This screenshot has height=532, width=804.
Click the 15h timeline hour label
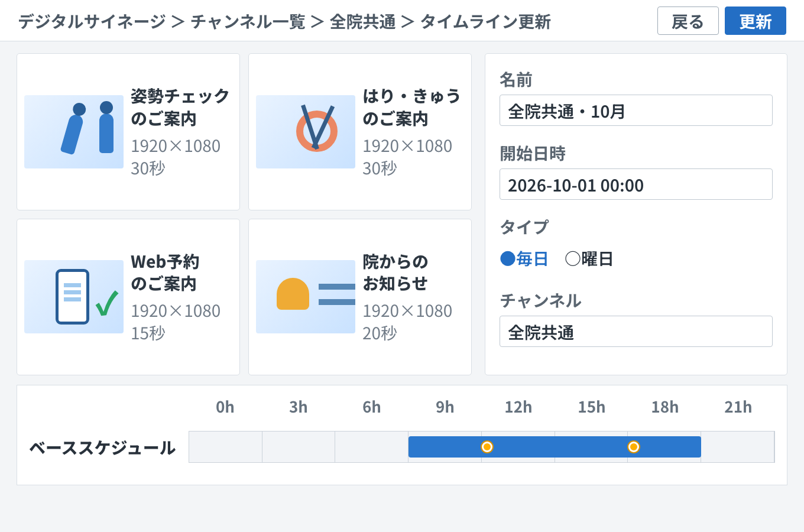[592, 407]
